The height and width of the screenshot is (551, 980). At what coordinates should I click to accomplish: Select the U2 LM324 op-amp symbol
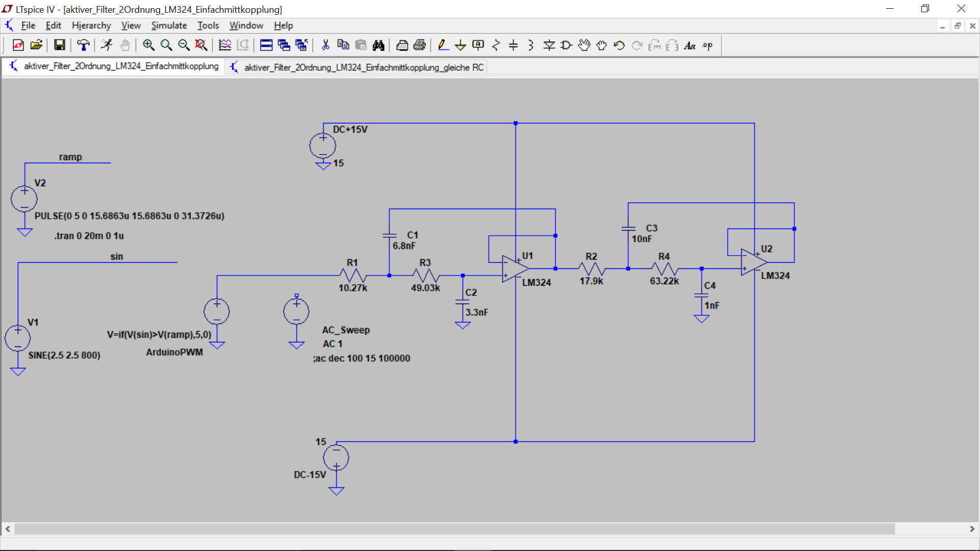click(754, 262)
